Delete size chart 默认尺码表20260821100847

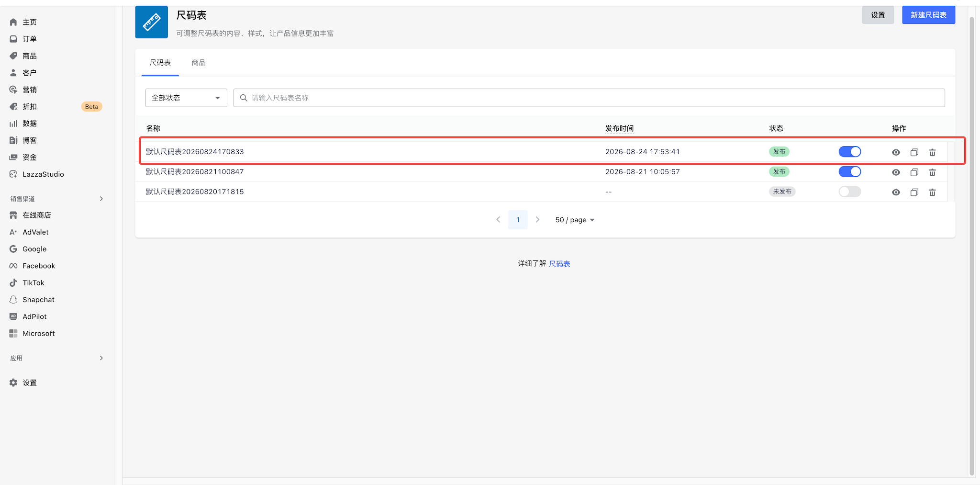click(932, 172)
